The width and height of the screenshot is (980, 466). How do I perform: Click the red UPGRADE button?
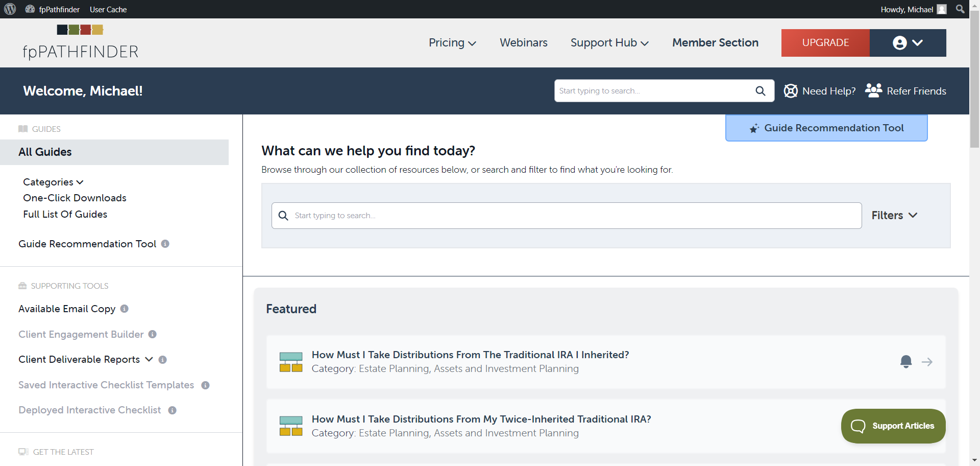(825, 43)
